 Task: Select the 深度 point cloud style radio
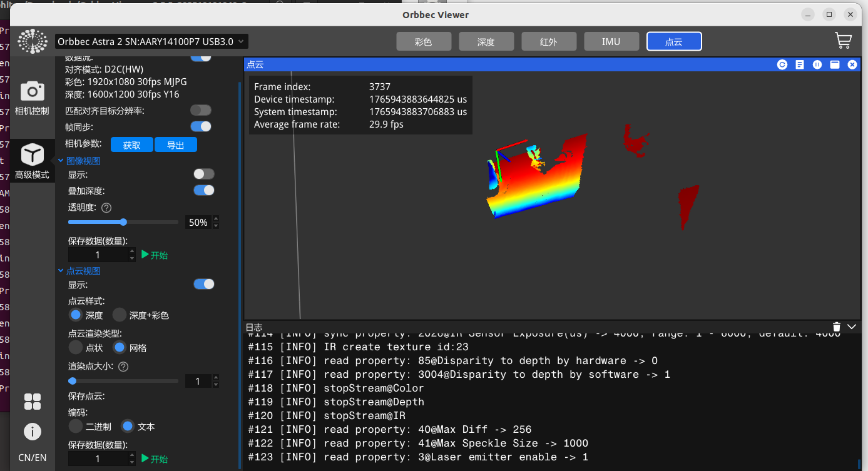point(76,315)
